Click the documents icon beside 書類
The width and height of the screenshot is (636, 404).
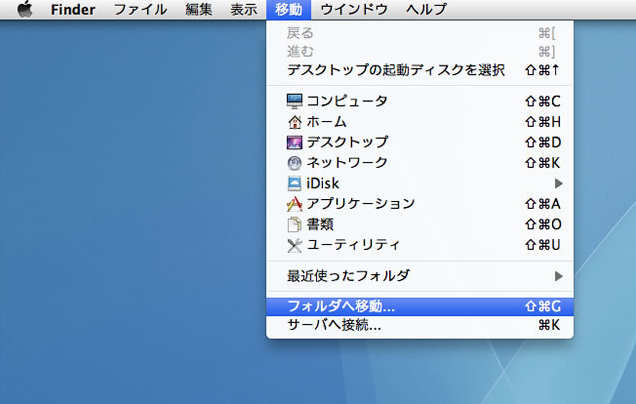(294, 224)
